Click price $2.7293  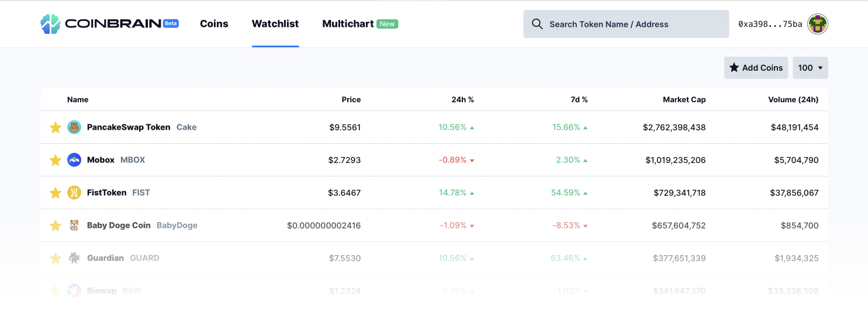345,160
